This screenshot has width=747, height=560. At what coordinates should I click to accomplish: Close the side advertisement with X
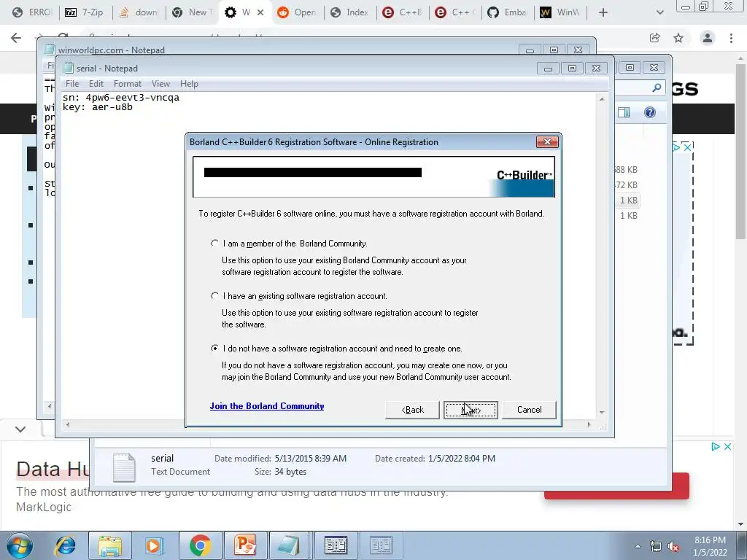click(x=687, y=147)
